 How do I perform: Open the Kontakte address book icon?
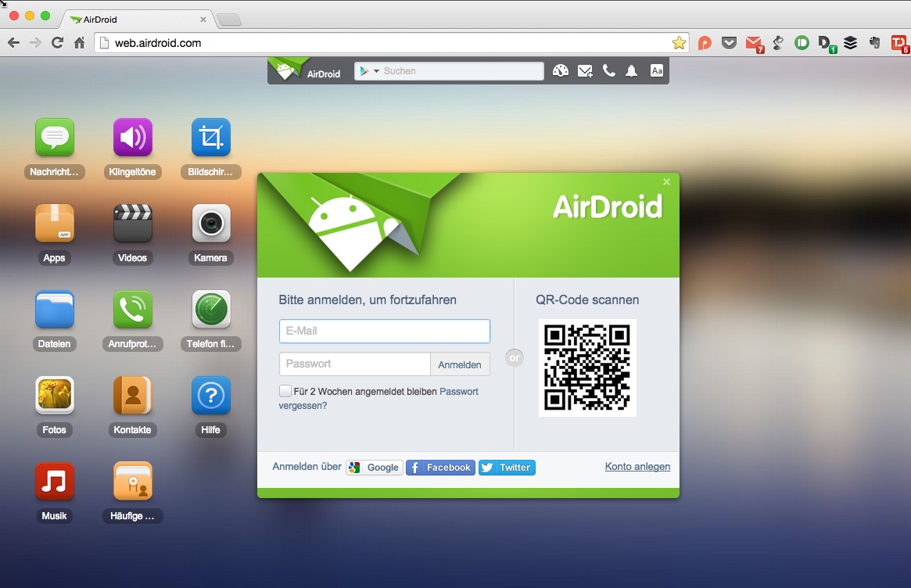tap(132, 396)
